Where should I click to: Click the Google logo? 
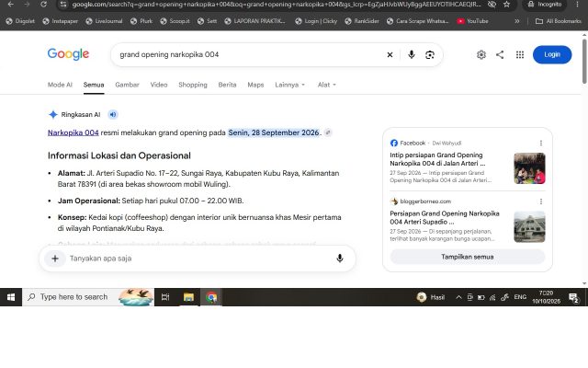click(68, 54)
